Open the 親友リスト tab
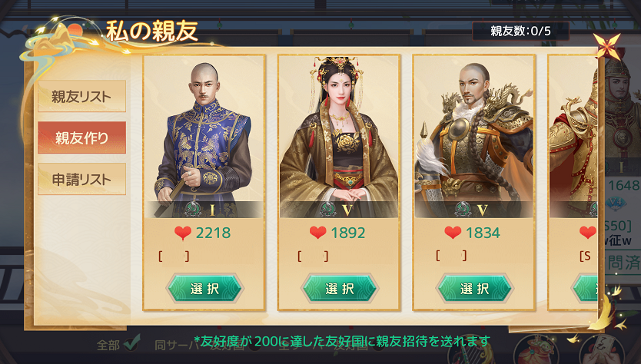The width and height of the screenshot is (641, 364). coord(81,97)
